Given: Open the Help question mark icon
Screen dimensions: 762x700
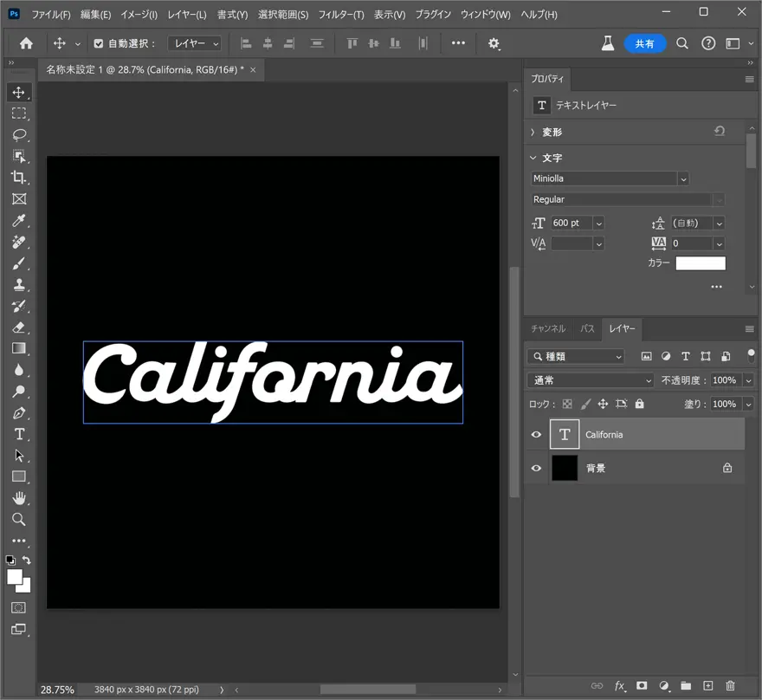Looking at the screenshot, I should 708,43.
